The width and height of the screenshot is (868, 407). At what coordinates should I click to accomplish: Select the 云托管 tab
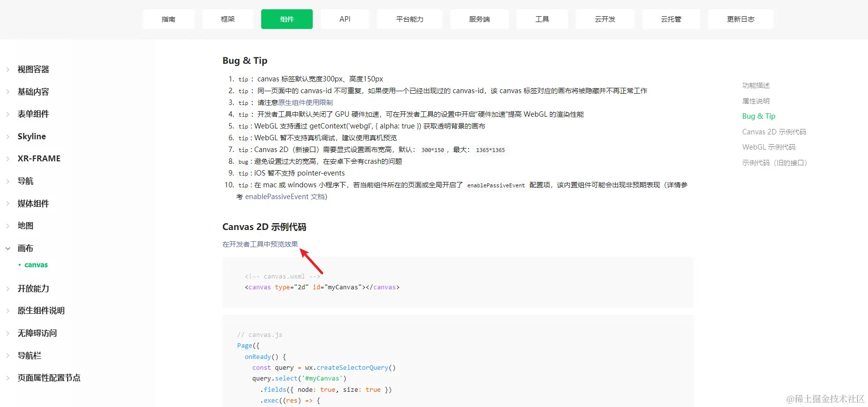[671, 19]
